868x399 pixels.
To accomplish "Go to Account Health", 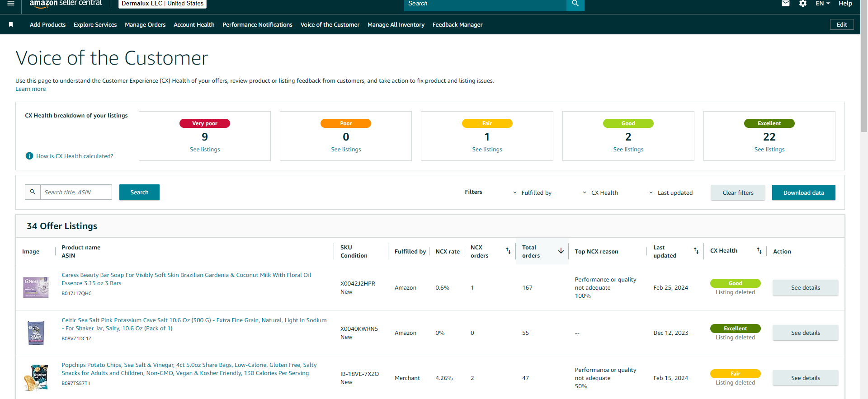I will [194, 25].
